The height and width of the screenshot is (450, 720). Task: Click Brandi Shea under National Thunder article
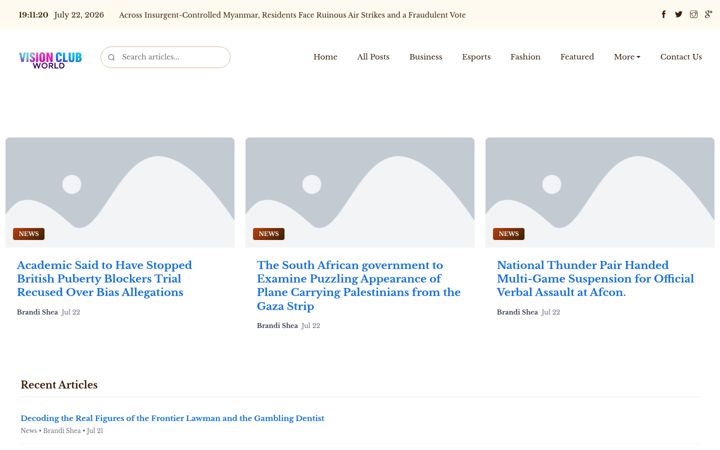pyautogui.click(x=517, y=312)
